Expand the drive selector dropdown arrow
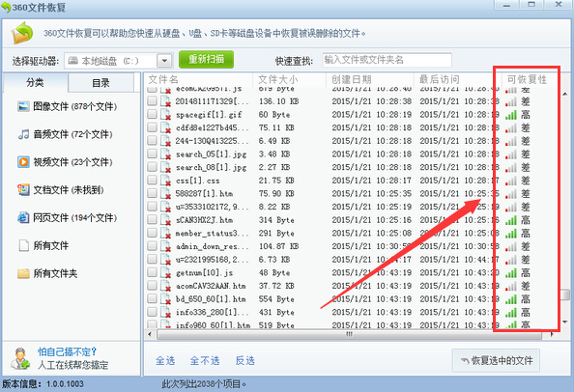This screenshot has width=574, height=392. (164, 61)
